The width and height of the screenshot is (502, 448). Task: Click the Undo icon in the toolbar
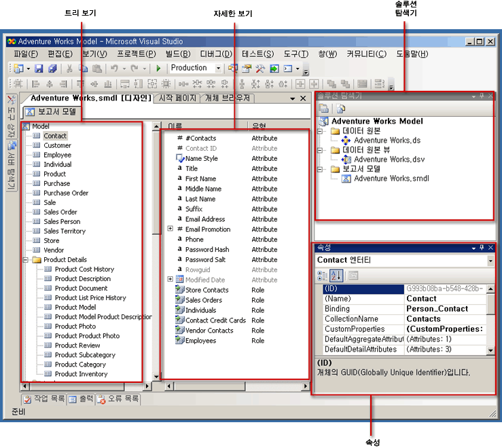click(115, 69)
